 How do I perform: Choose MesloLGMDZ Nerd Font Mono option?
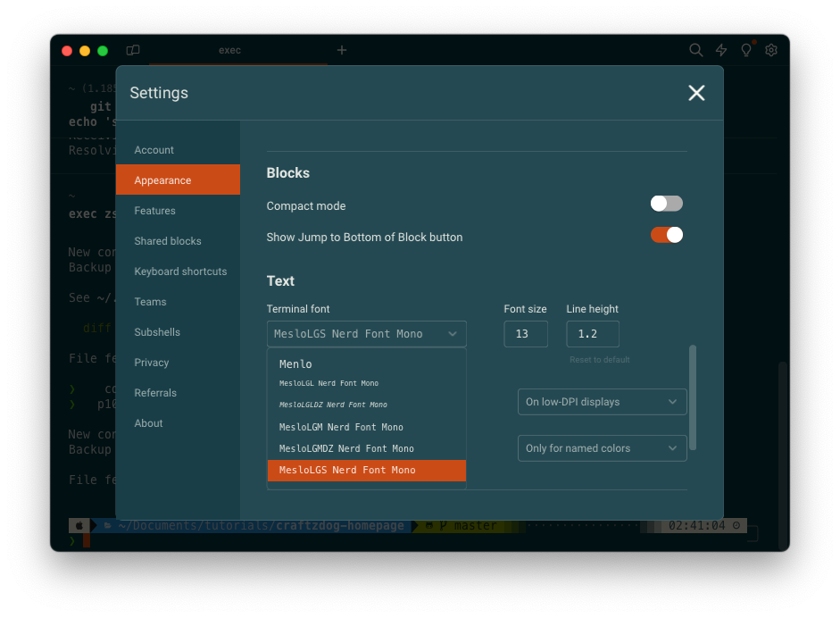(366, 448)
